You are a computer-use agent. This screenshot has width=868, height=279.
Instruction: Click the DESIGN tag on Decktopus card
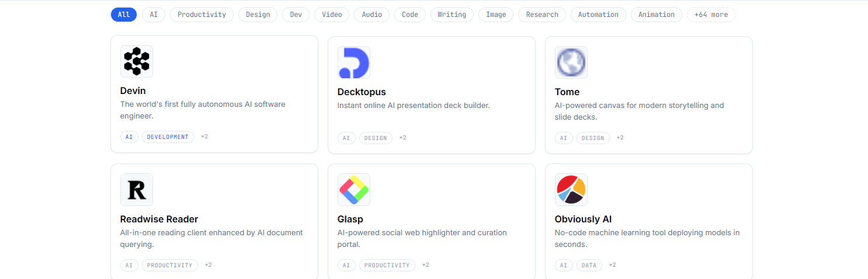click(x=376, y=138)
